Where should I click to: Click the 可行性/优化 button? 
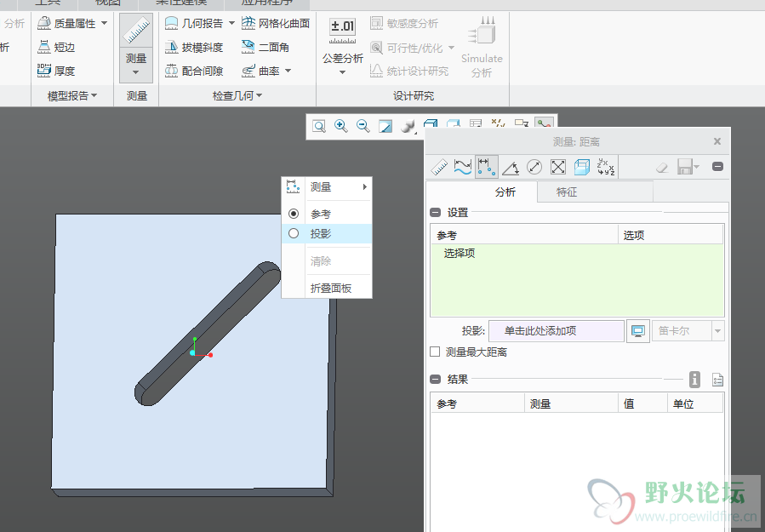coord(412,48)
